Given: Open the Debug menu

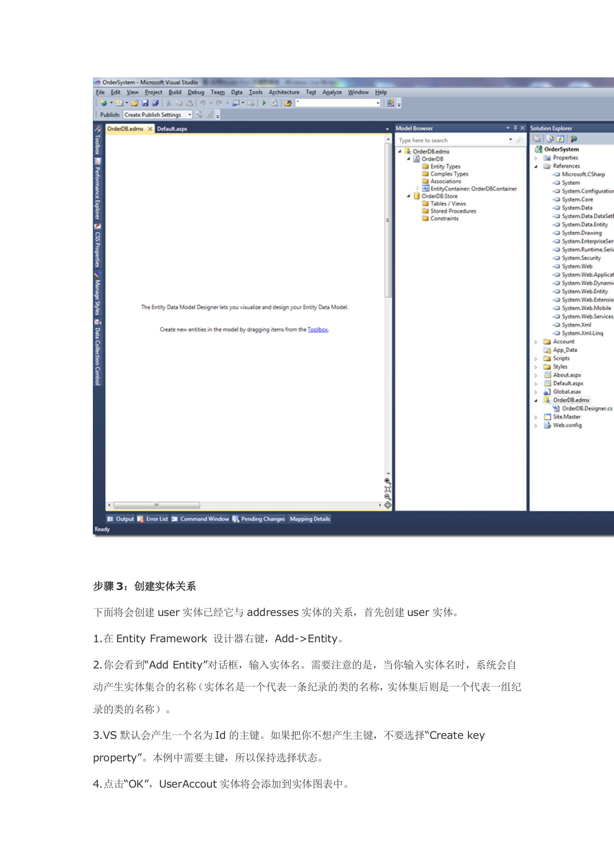Looking at the screenshot, I should click(x=196, y=92).
